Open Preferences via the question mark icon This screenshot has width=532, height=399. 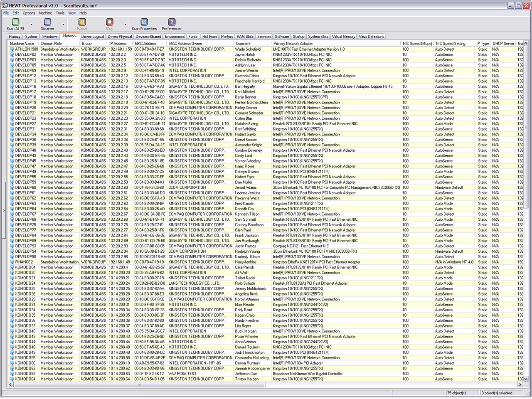tap(172, 22)
